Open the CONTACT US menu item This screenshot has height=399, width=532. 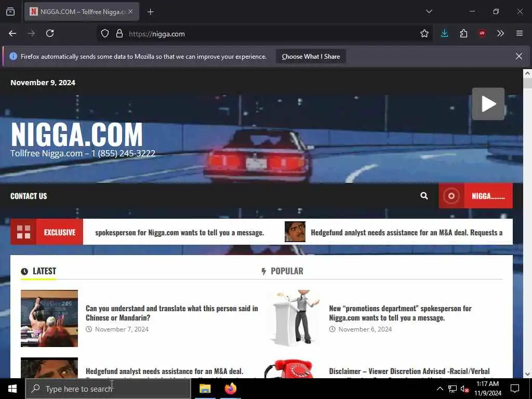pyautogui.click(x=29, y=196)
